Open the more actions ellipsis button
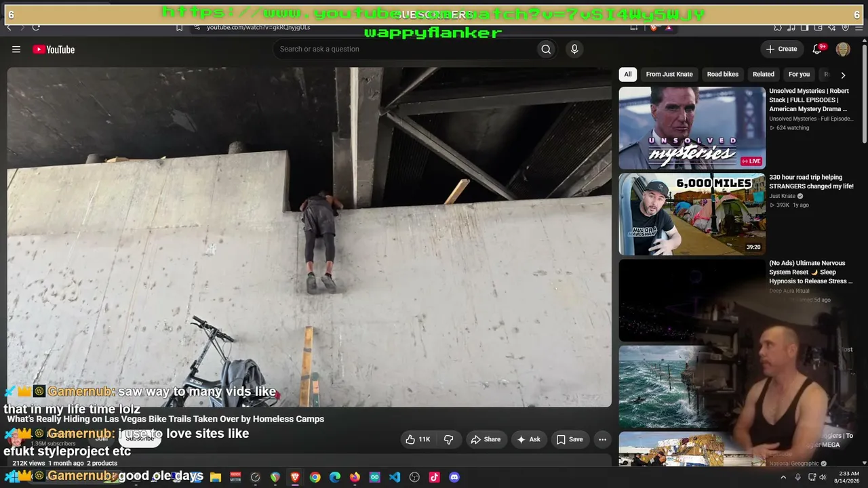868x488 pixels. [602, 439]
